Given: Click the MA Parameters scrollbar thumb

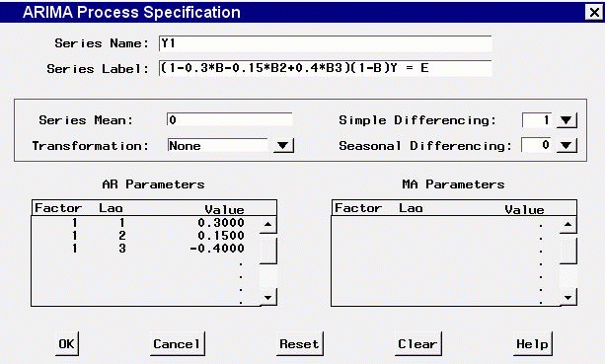Looking at the screenshot, I should [x=567, y=251].
